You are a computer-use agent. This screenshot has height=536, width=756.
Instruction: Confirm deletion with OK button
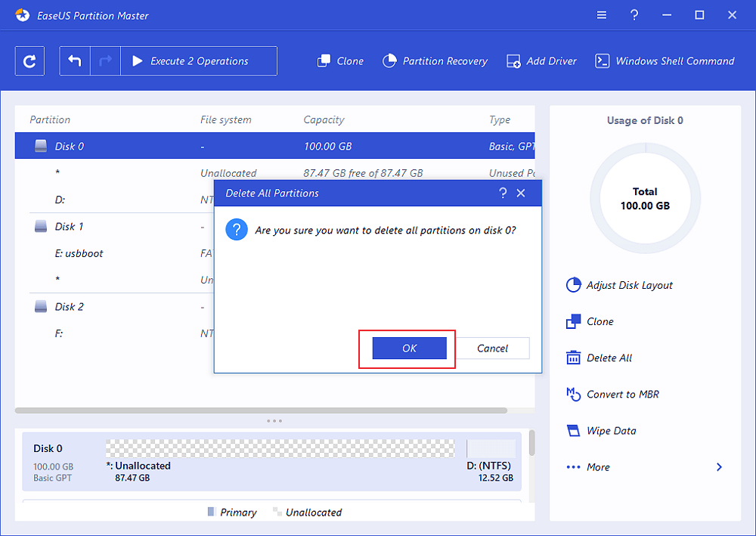pos(409,349)
